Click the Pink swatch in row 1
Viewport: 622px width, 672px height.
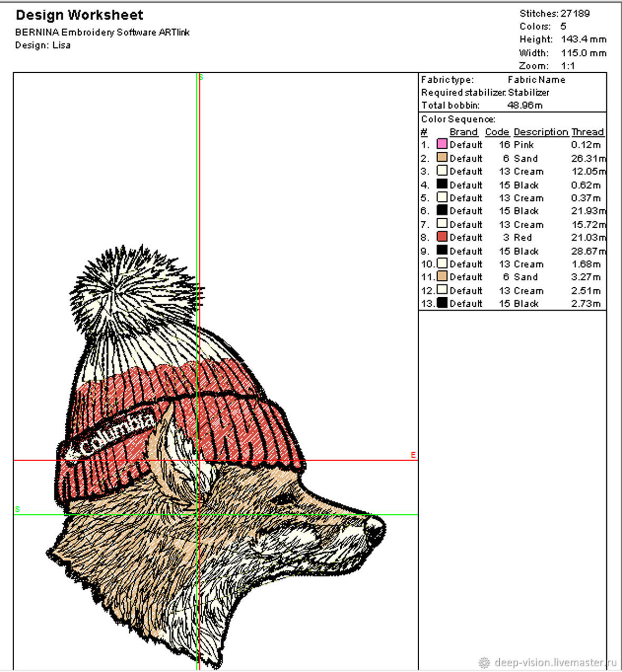pos(442,144)
